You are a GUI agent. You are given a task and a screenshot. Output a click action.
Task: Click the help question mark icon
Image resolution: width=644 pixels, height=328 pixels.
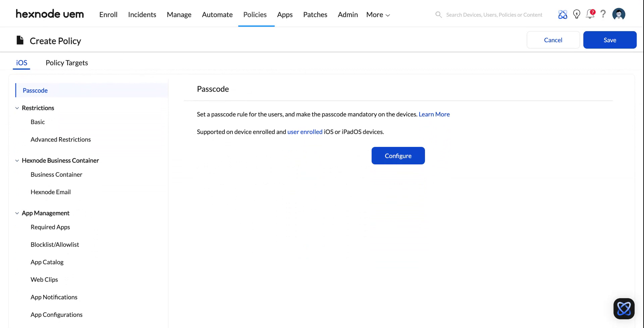(x=603, y=14)
